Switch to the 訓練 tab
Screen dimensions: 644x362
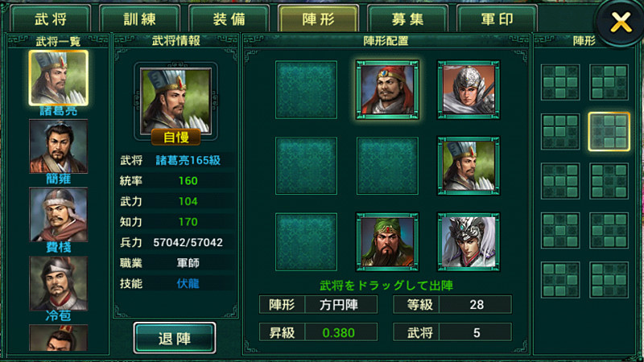[x=139, y=19]
